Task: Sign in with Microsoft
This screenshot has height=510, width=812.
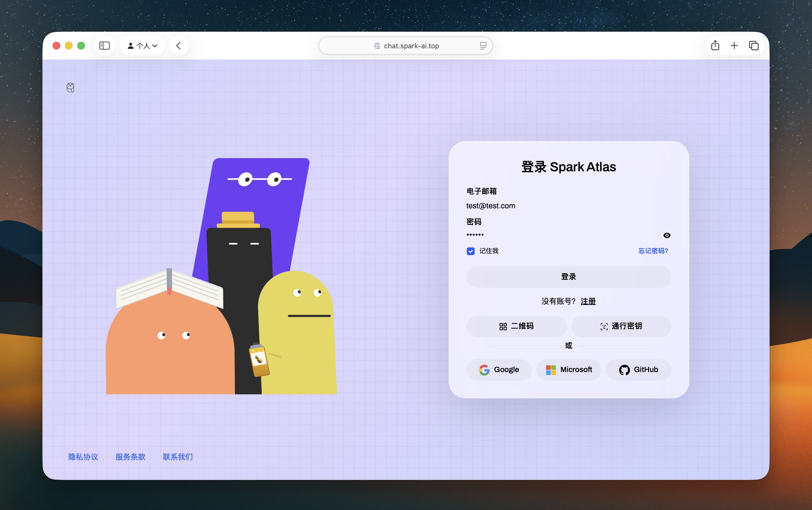Action: (568, 370)
